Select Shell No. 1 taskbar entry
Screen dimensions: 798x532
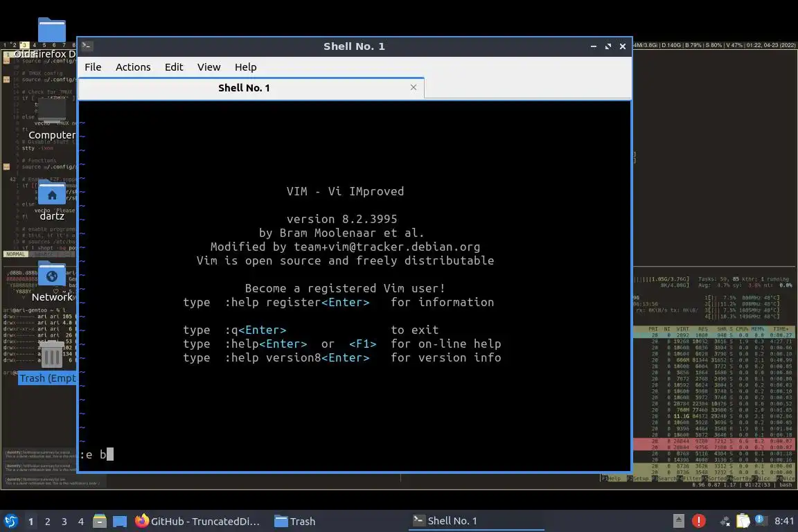point(476,521)
